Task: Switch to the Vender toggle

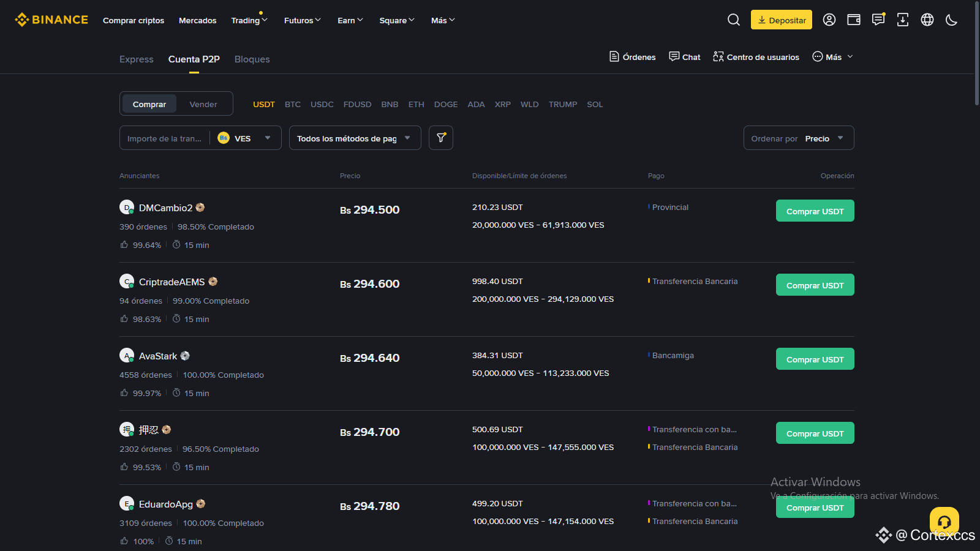Action: click(x=203, y=104)
